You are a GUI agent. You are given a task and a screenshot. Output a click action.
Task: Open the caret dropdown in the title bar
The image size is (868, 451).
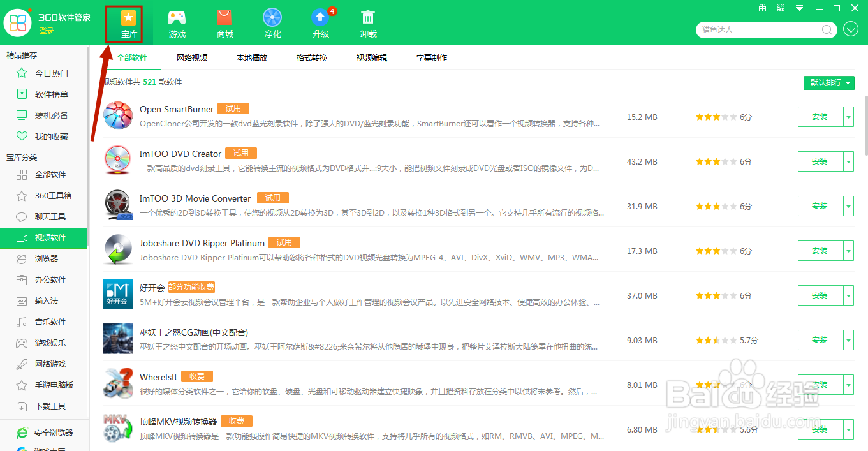(x=799, y=8)
